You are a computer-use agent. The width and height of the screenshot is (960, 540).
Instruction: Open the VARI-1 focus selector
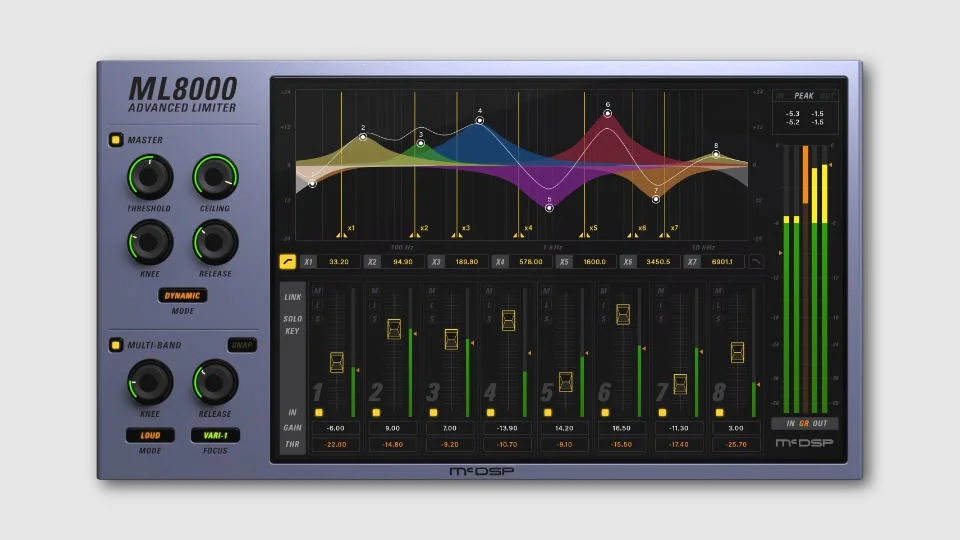pos(215,435)
